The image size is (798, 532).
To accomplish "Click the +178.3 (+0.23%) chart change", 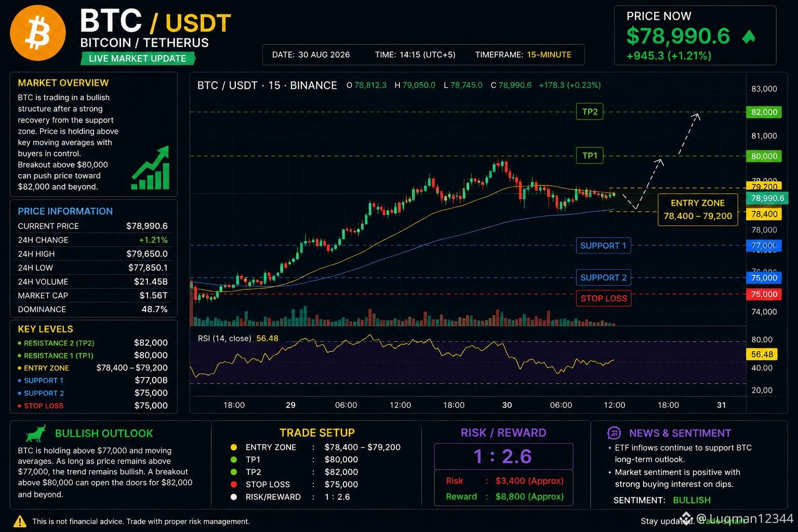I will [x=570, y=85].
